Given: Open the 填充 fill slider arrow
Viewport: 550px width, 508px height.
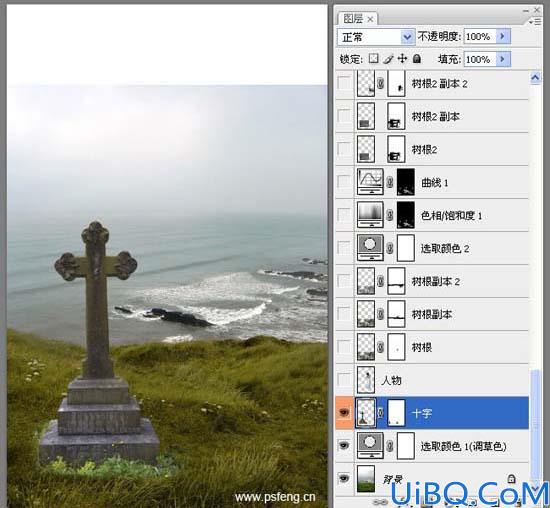Looking at the screenshot, I should pyautogui.click(x=503, y=59).
